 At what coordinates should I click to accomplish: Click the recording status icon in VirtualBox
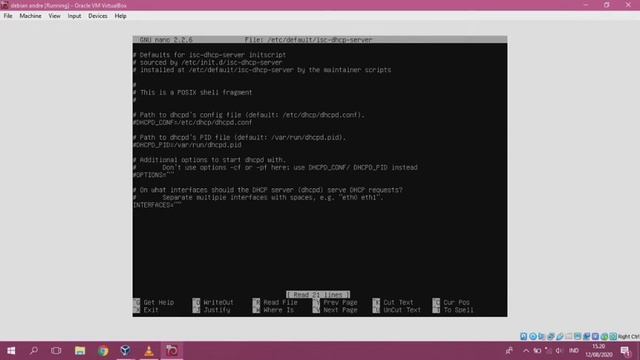click(x=587, y=336)
